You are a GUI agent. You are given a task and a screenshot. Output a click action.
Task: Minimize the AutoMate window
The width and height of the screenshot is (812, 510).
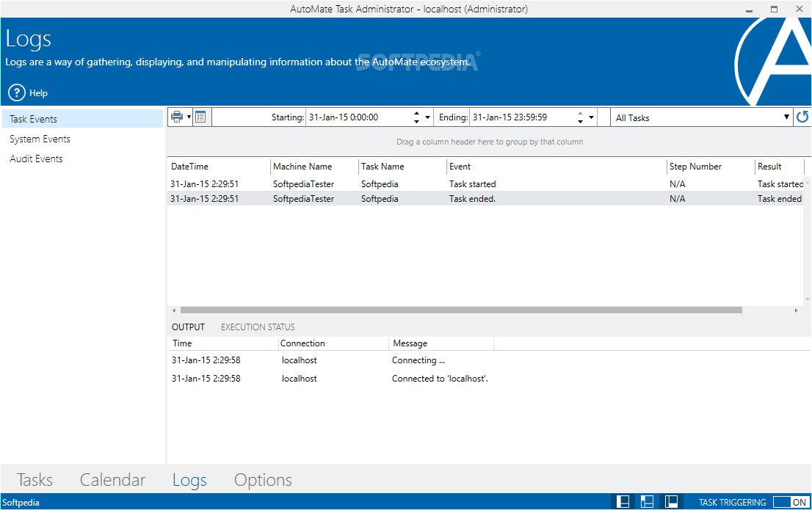click(x=749, y=10)
